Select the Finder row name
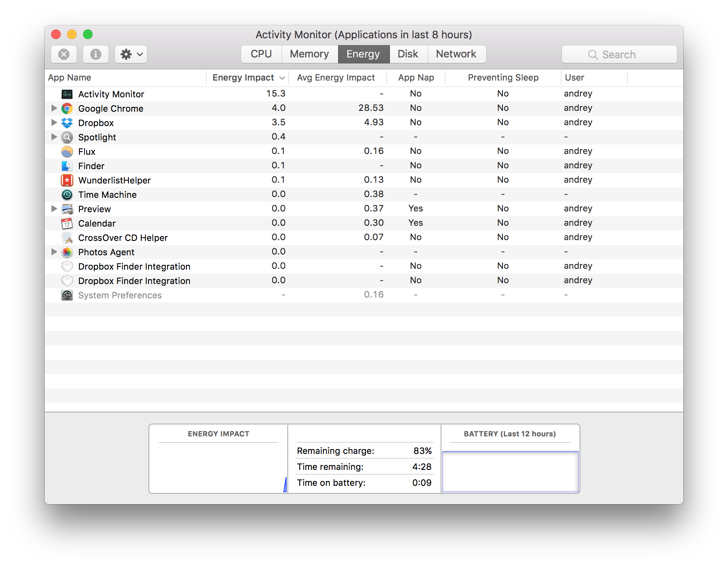 pos(91,166)
